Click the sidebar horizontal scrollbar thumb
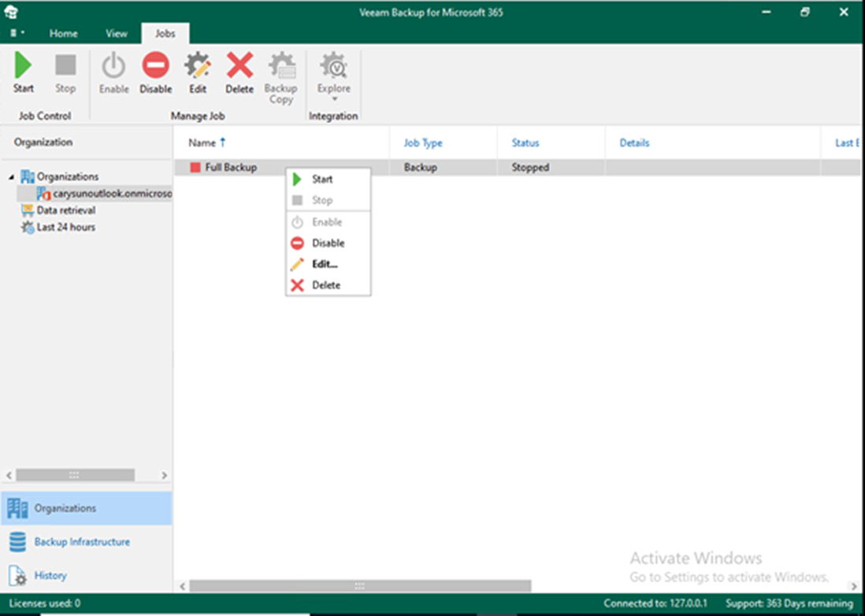 coord(75,475)
